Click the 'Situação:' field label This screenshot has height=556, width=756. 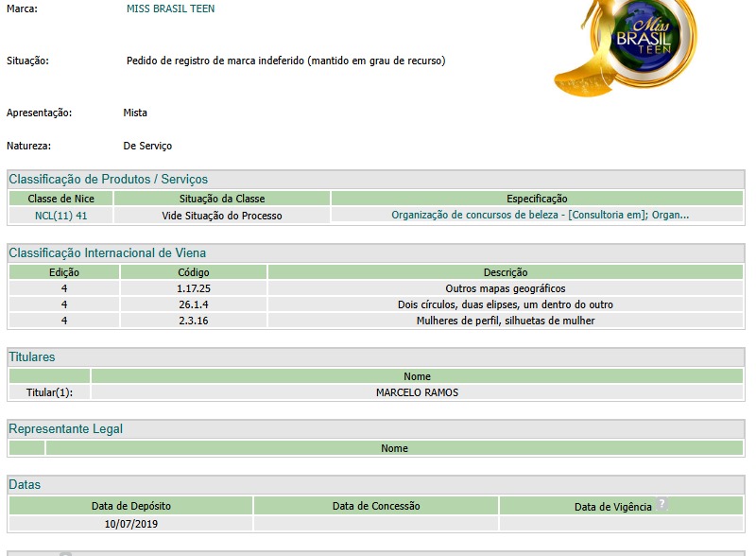(x=27, y=61)
